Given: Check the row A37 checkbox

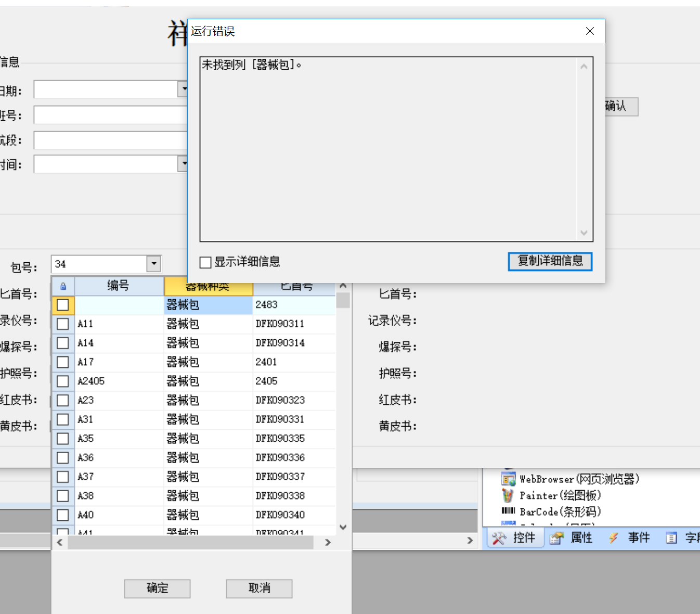Looking at the screenshot, I should click(63, 477).
